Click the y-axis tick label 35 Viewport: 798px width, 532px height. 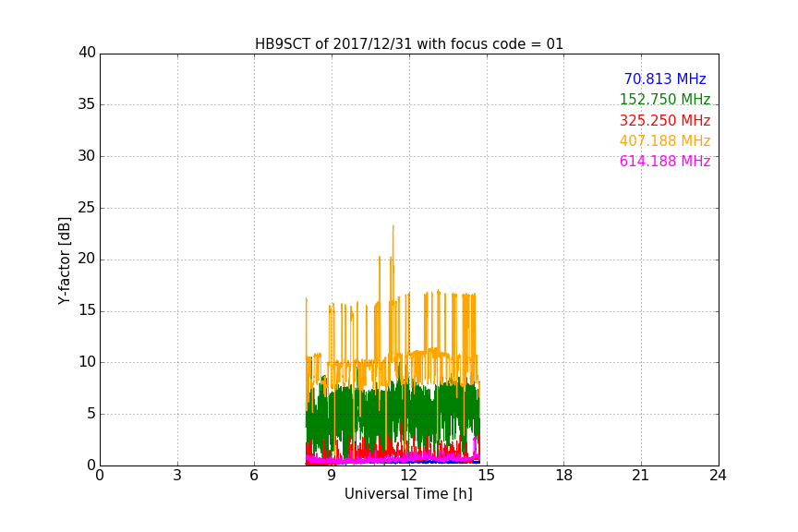click(87, 104)
